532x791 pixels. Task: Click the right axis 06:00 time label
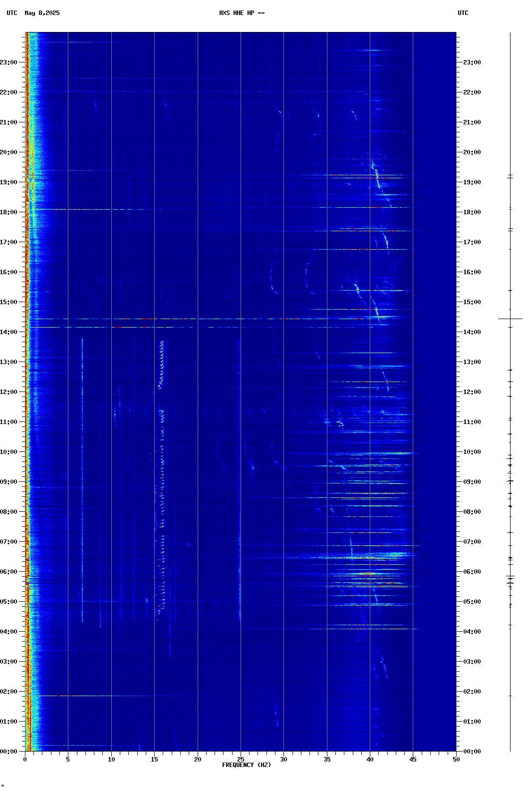[472, 572]
